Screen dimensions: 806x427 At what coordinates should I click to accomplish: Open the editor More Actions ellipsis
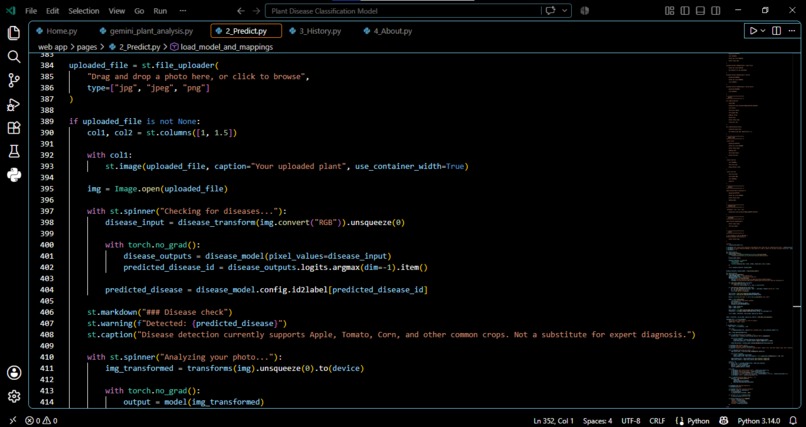click(x=792, y=31)
